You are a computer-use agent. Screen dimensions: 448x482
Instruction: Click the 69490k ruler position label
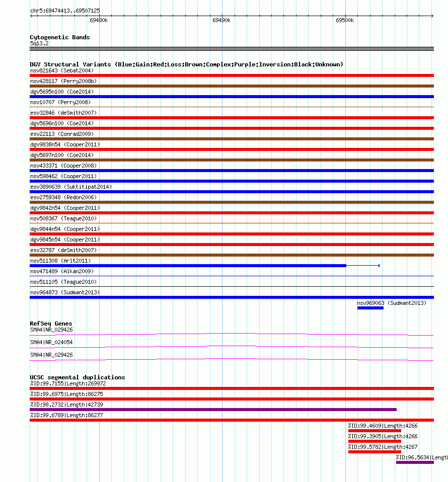tap(221, 20)
